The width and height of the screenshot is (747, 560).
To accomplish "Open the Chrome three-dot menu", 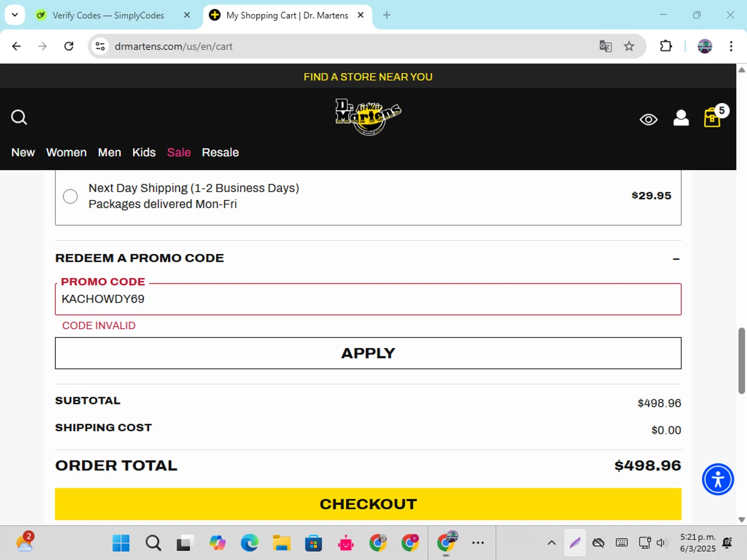I will point(731,46).
